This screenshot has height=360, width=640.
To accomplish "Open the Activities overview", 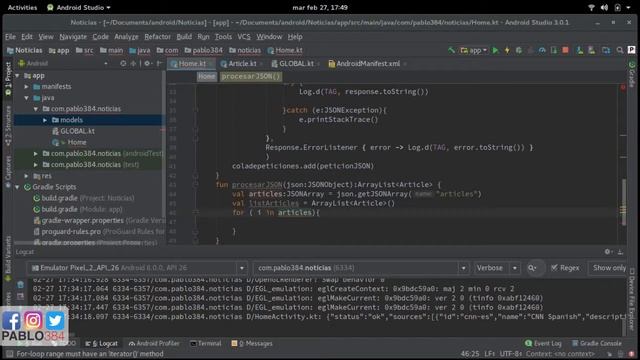I will tap(22, 7).
